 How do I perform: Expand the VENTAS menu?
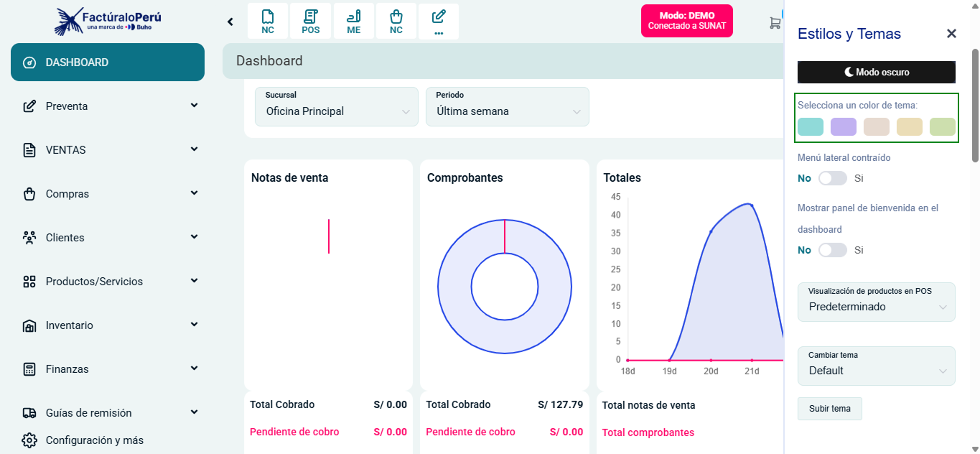click(x=108, y=150)
